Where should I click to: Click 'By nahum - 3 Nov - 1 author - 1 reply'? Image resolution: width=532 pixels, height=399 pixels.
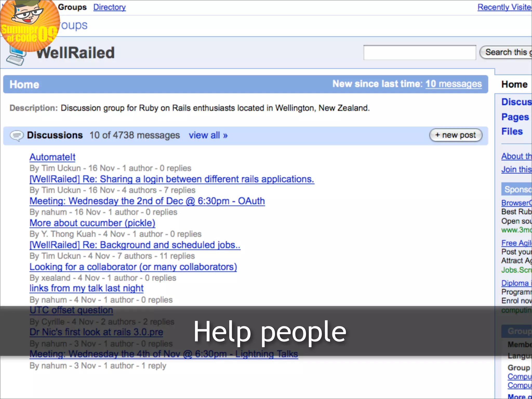point(98,365)
